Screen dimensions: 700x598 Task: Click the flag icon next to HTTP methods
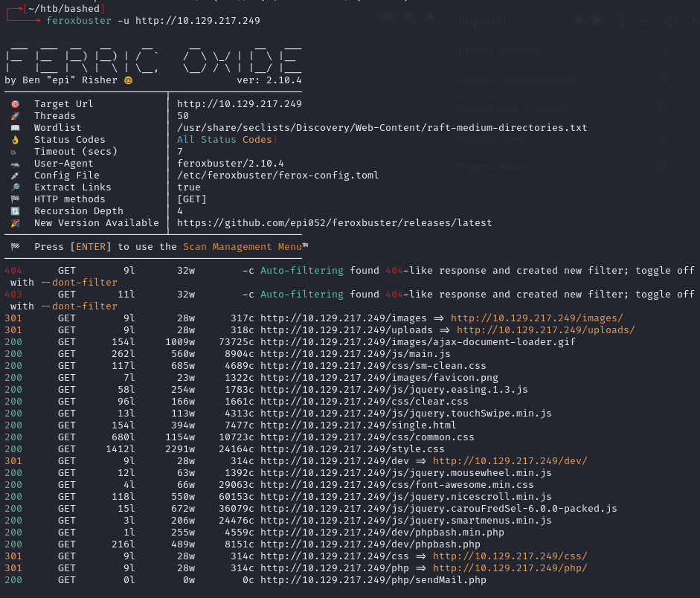[16, 199]
